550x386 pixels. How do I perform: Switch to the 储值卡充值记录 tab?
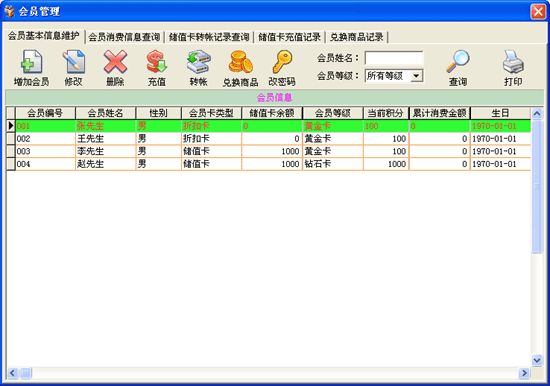(x=289, y=37)
